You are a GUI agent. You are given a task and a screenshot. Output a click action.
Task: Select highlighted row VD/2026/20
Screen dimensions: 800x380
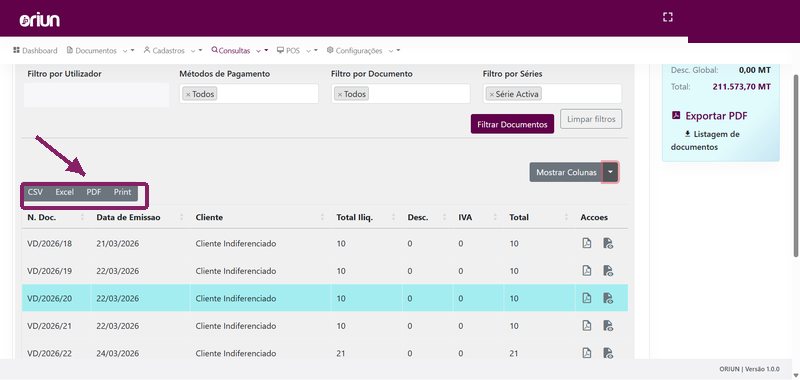pos(324,298)
